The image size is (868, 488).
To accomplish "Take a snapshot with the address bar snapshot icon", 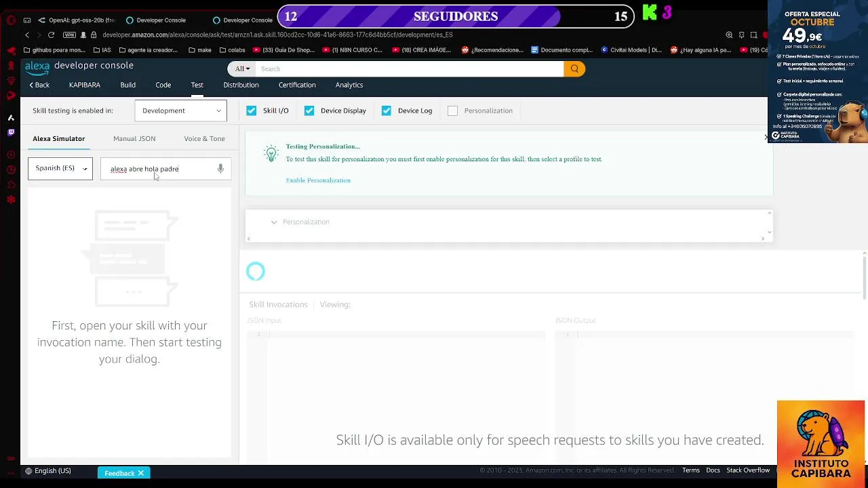I will point(753,35).
